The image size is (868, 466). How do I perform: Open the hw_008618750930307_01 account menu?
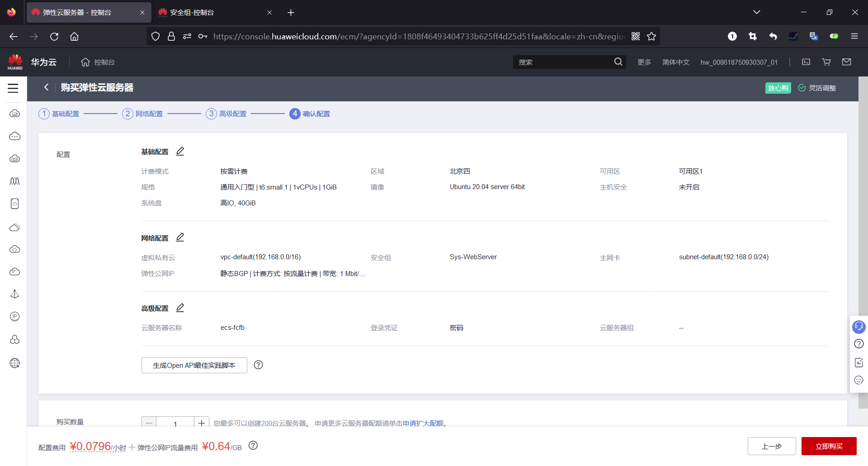(739, 62)
